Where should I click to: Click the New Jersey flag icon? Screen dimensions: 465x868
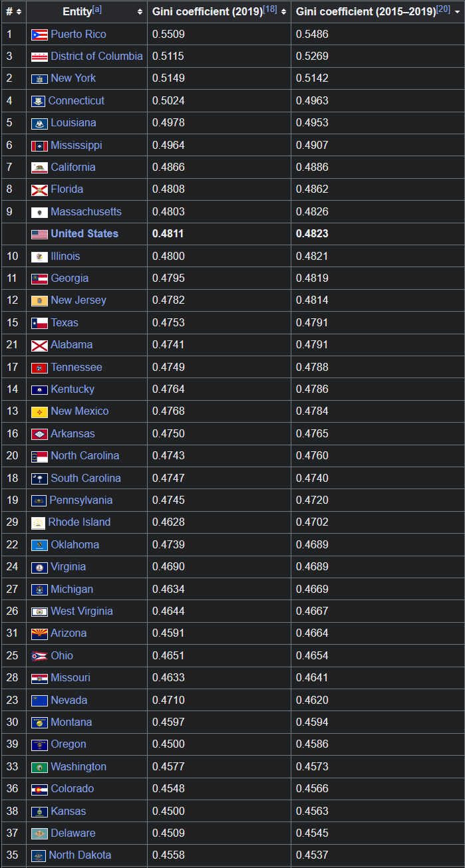[39, 300]
